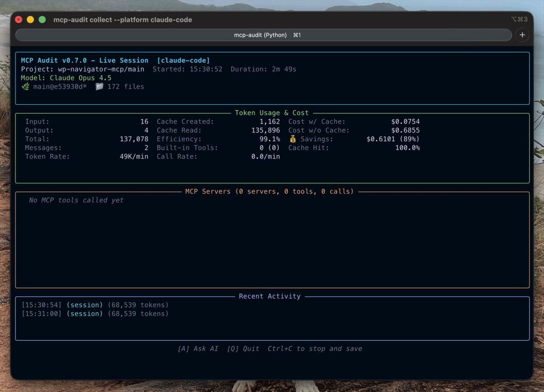Click the 'Duration: 2m 49s' text
The width and height of the screenshot is (544, 392).
tap(263, 69)
